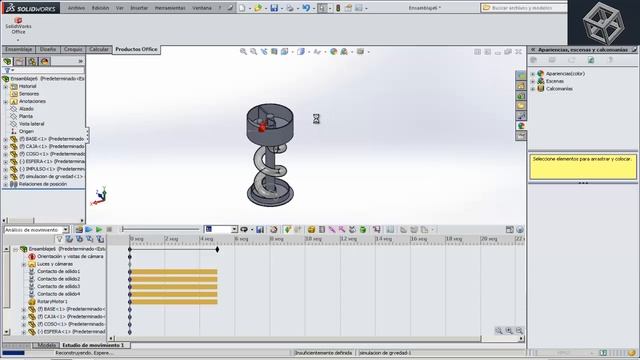Open the ConfigurationManager tab icon
Image resolution: width=640 pixels, height=360 pixels.
[32, 61]
